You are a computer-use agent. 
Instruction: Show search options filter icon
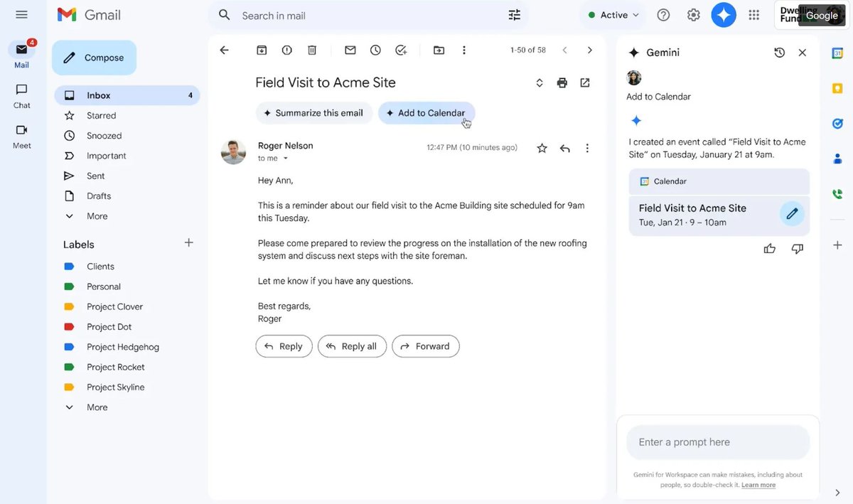(x=515, y=15)
